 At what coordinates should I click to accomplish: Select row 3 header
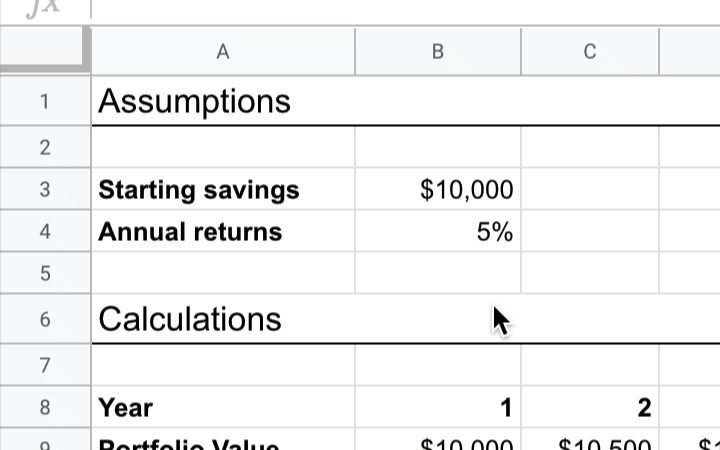pyautogui.click(x=45, y=189)
